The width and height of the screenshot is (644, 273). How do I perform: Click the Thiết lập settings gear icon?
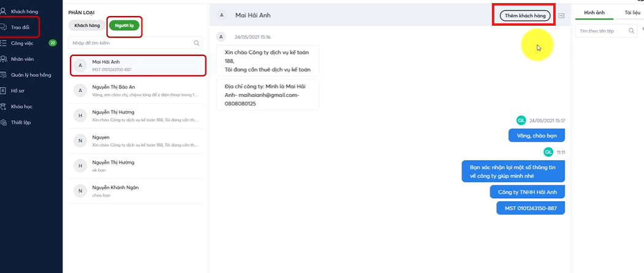[3, 123]
